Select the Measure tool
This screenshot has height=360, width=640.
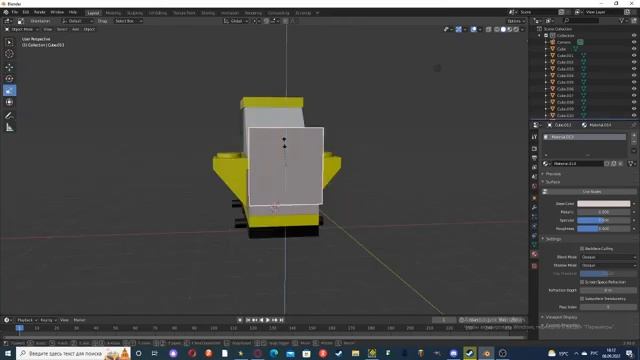(9, 128)
